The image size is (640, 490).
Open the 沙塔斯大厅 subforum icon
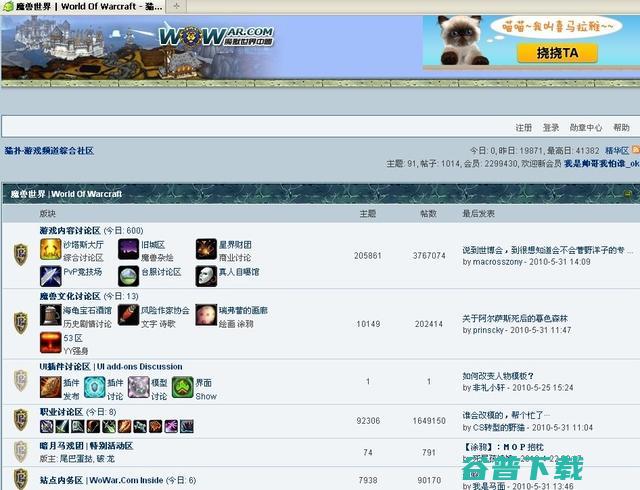pos(51,249)
